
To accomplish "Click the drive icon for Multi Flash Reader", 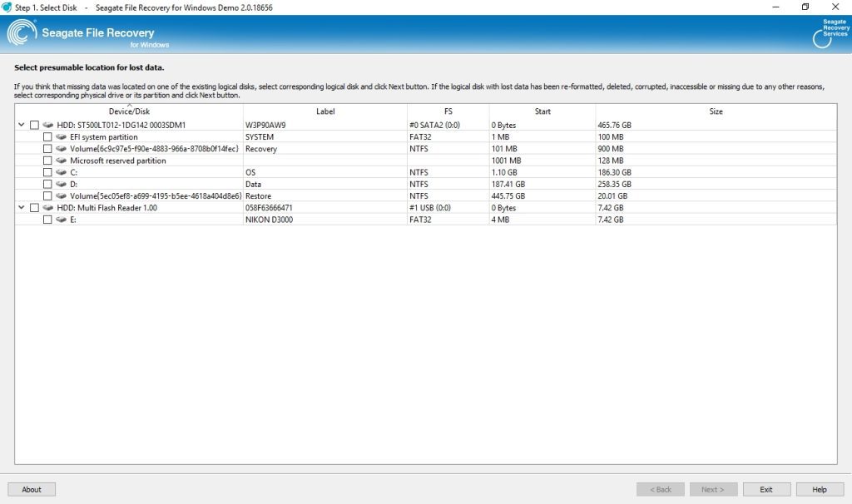I will pos(47,207).
